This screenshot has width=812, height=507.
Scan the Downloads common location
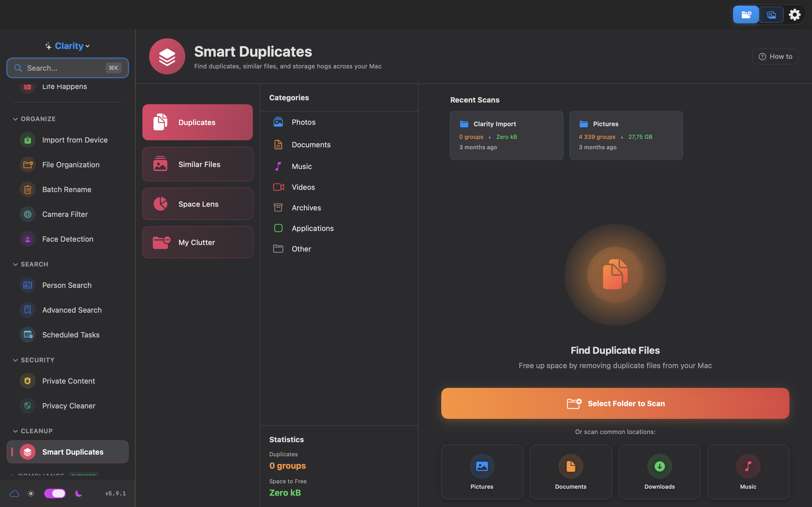coord(659,472)
